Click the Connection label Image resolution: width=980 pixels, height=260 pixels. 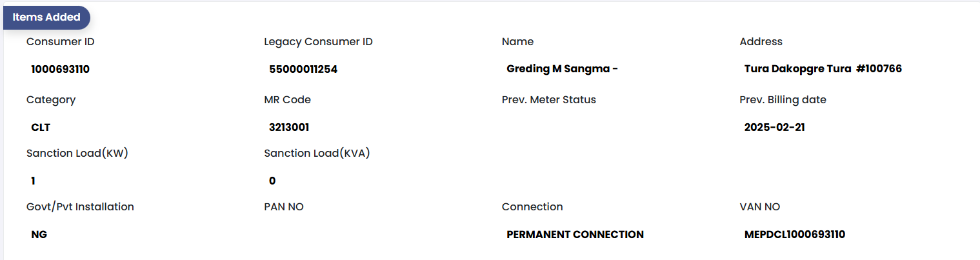[532, 207]
